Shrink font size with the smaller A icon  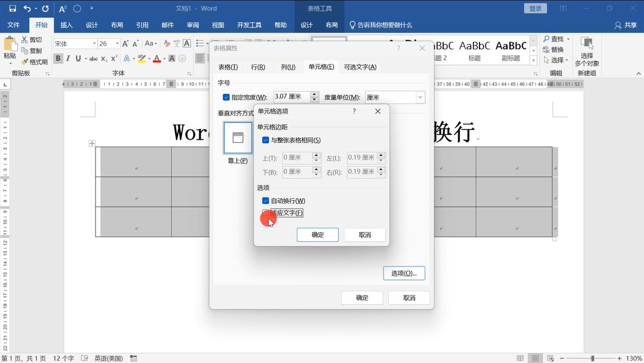point(136,44)
